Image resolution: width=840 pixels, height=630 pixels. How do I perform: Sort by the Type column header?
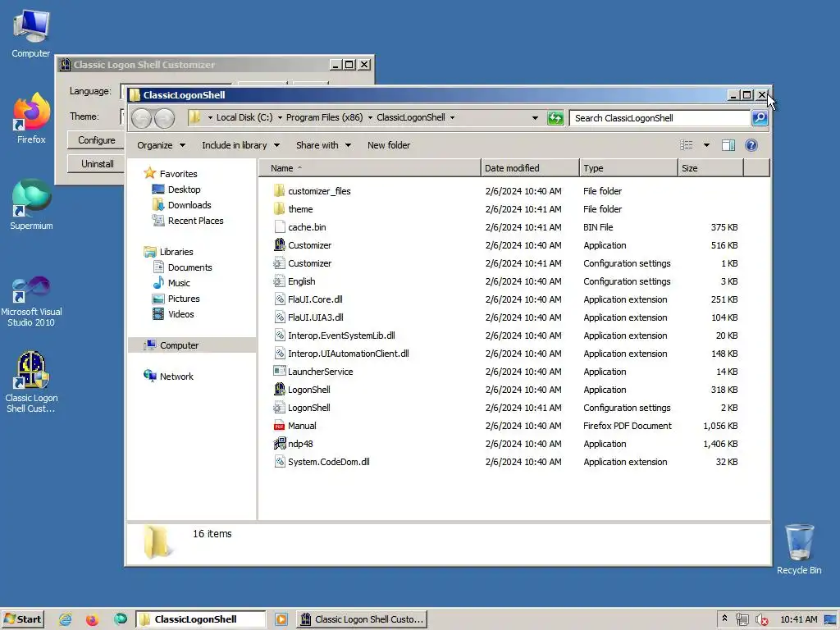coord(628,168)
